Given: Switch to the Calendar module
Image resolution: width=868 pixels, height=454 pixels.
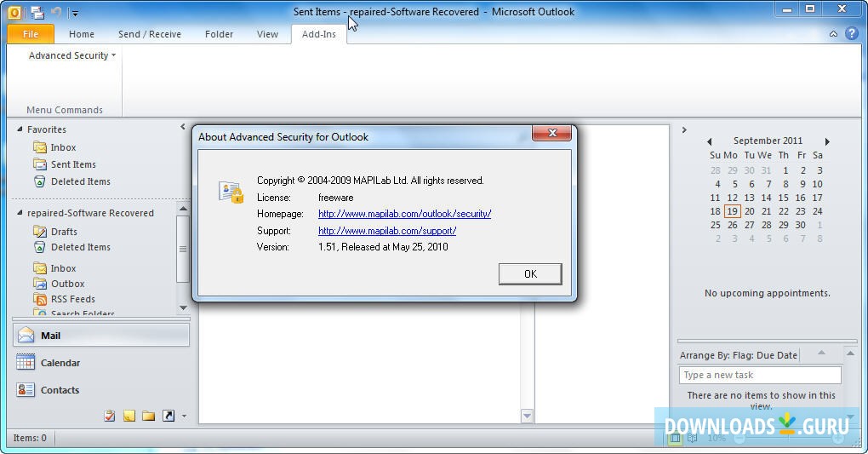Looking at the screenshot, I should (101, 363).
